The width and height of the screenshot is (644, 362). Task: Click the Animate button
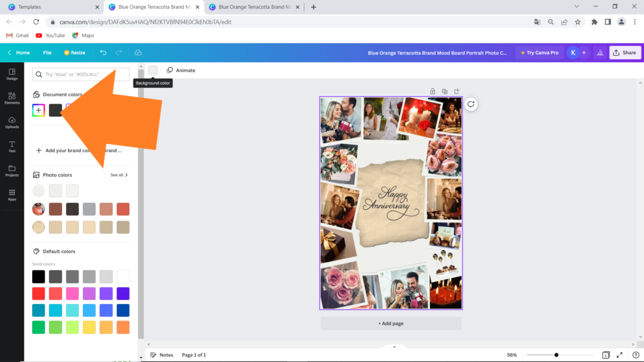tap(180, 70)
